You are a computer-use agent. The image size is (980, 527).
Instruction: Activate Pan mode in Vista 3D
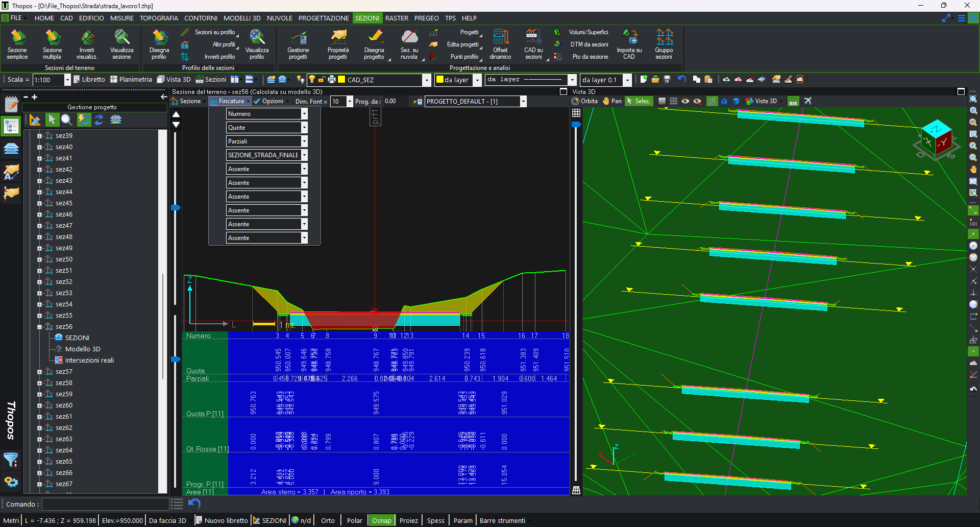tap(612, 101)
